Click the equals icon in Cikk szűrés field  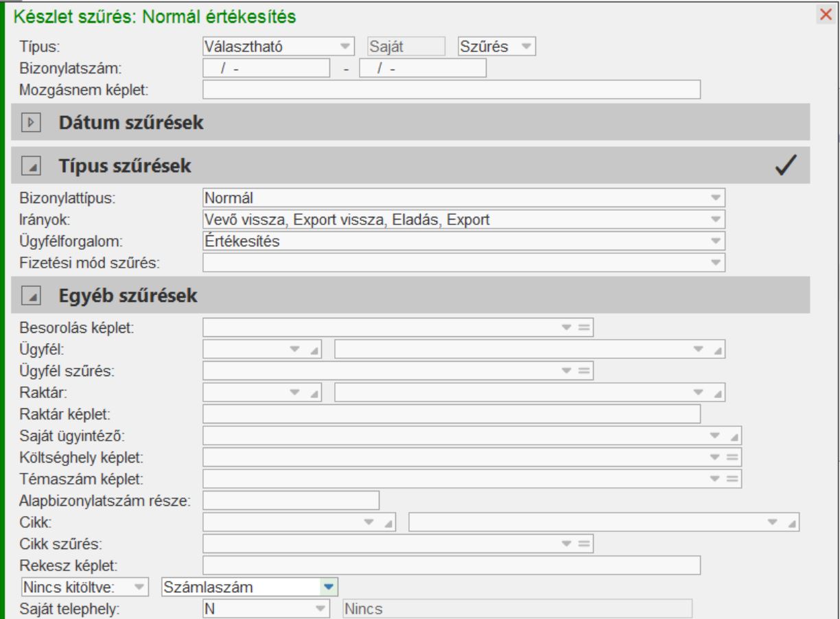[x=584, y=544]
